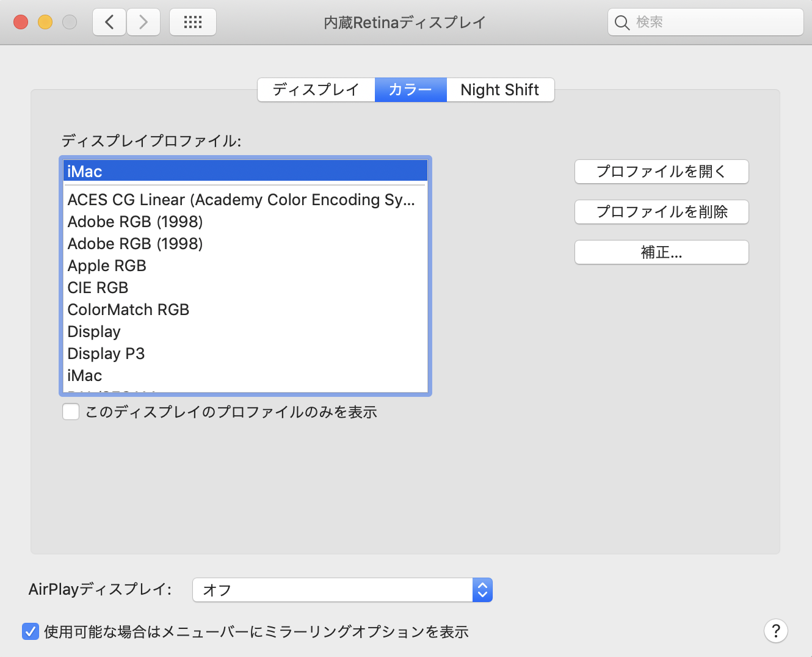
Task: Choose the ACES CG Linear profile
Action: tap(245, 200)
